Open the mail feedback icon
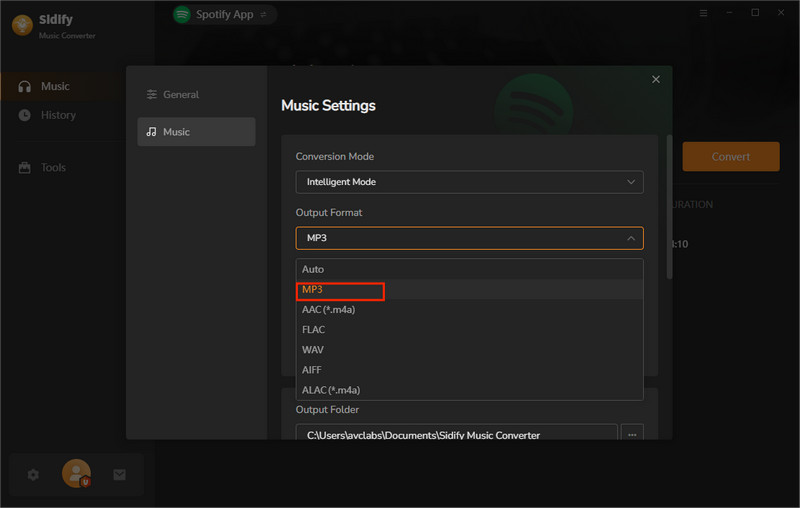Screen dimensions: 800x508 click(x=119, y=475)
